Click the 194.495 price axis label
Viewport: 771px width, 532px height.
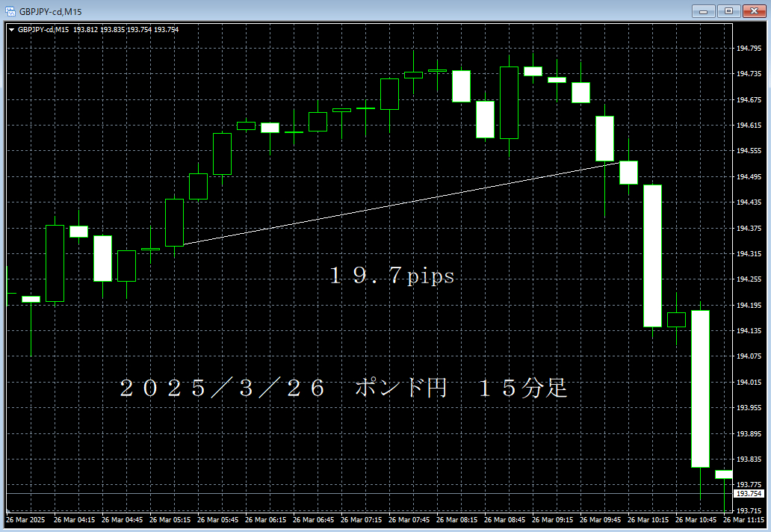[749, 176]
